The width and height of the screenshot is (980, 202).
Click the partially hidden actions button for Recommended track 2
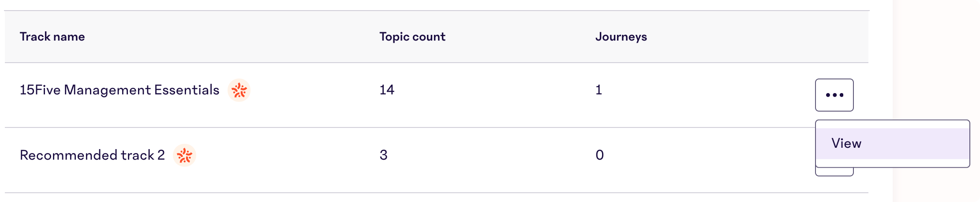834,172
